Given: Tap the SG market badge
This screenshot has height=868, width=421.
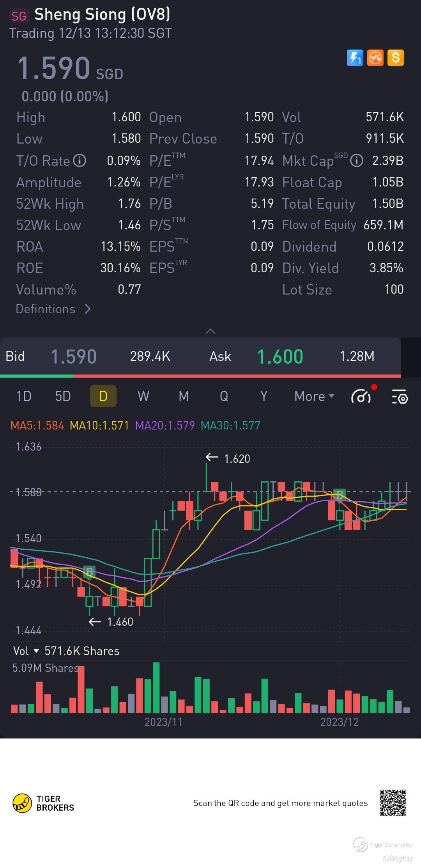Looking at the screenshot, I should (19, 16).
